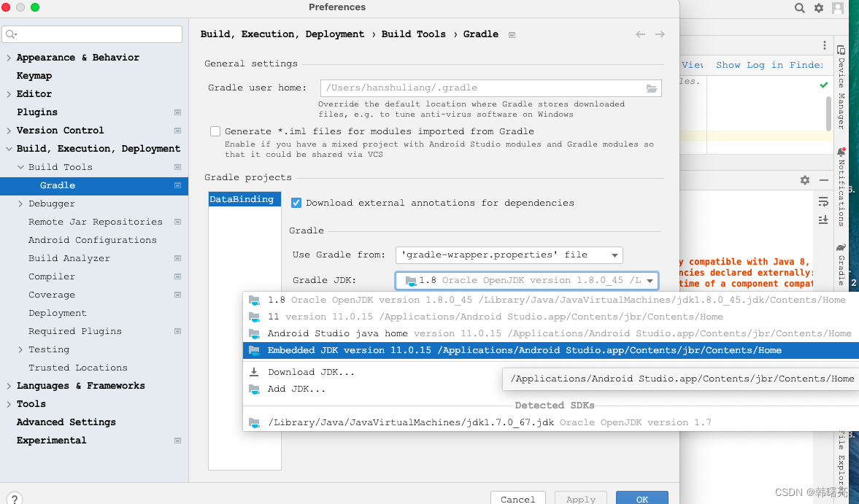
Task: Click the Coverage row project icon
Action: 177,295
